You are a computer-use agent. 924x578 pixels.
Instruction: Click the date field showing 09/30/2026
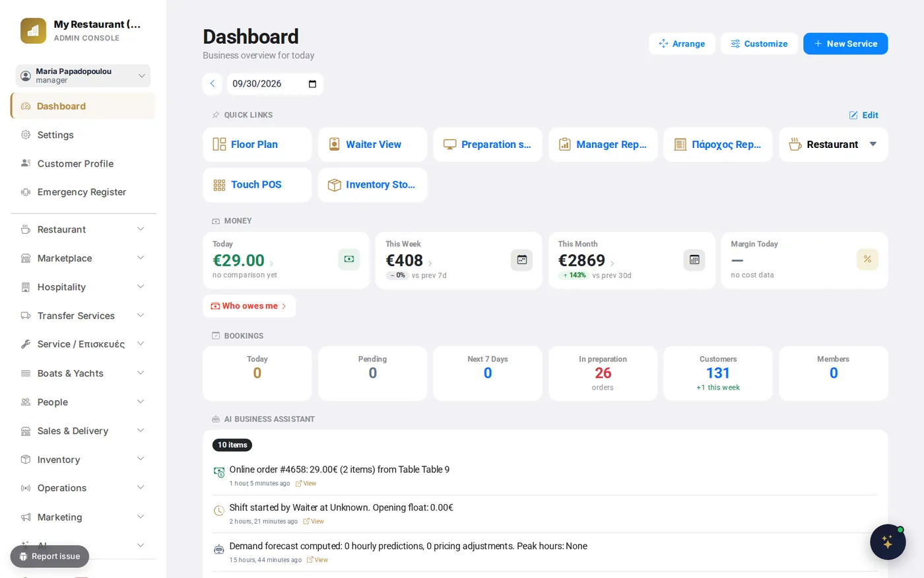point(275,84)
